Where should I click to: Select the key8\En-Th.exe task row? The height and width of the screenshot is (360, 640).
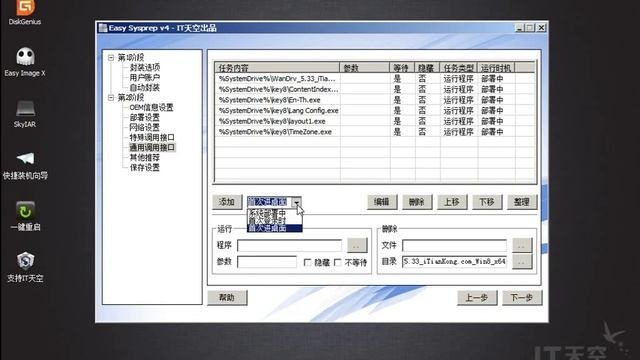pyautogui.click(x=375, y=100)
